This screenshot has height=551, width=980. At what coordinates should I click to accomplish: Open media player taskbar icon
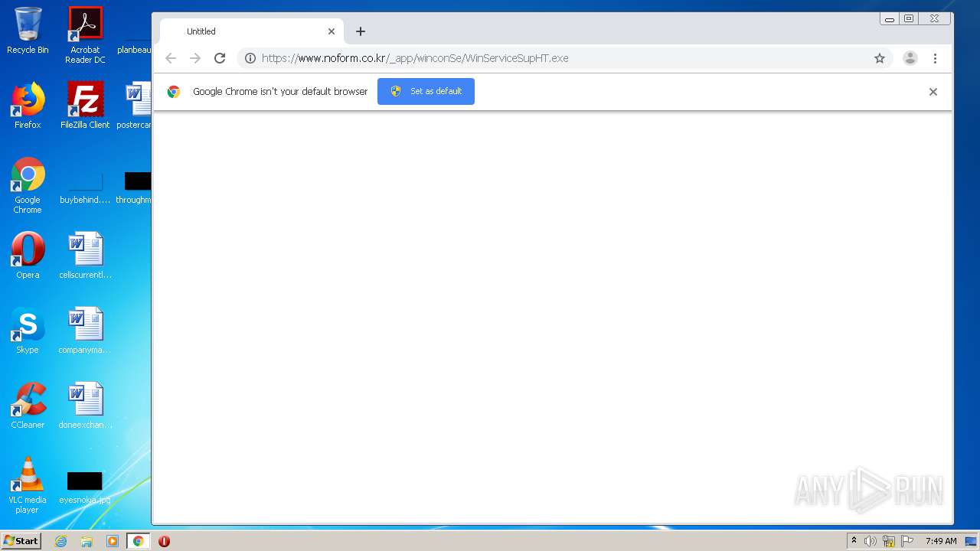coord(113,541)
